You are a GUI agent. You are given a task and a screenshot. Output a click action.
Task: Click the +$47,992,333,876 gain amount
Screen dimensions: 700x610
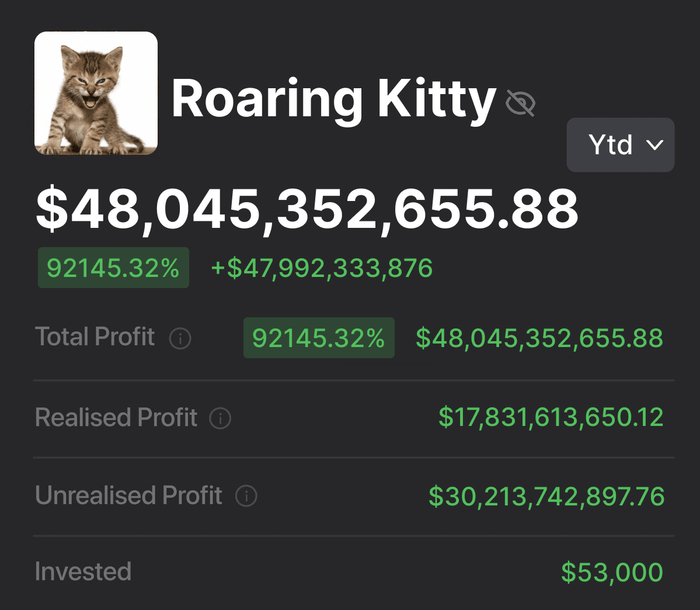tap(322, 268)
